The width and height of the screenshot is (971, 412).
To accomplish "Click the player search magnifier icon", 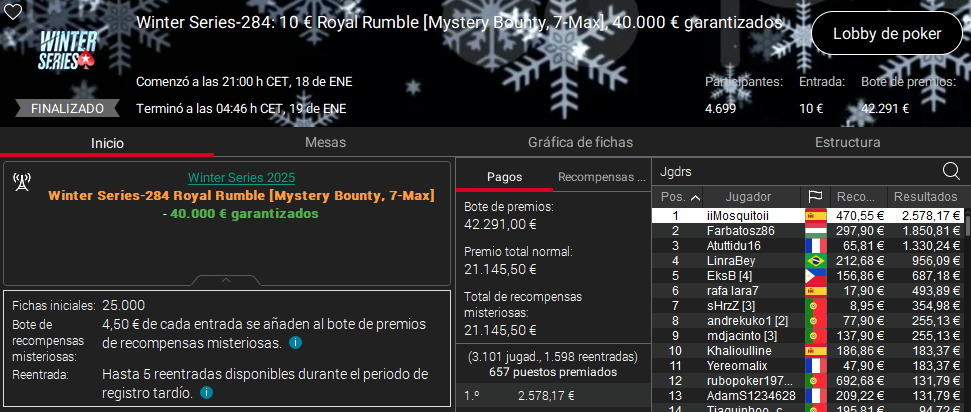I will 951,171.
